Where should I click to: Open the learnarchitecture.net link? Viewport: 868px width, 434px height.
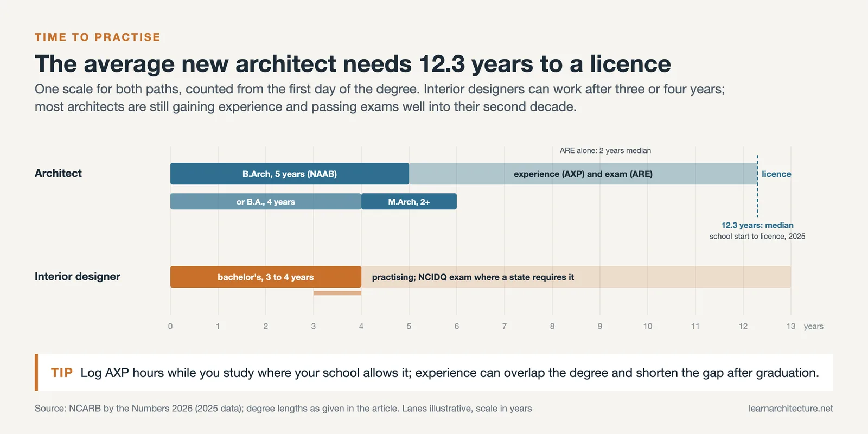click(x=791, y=409)
